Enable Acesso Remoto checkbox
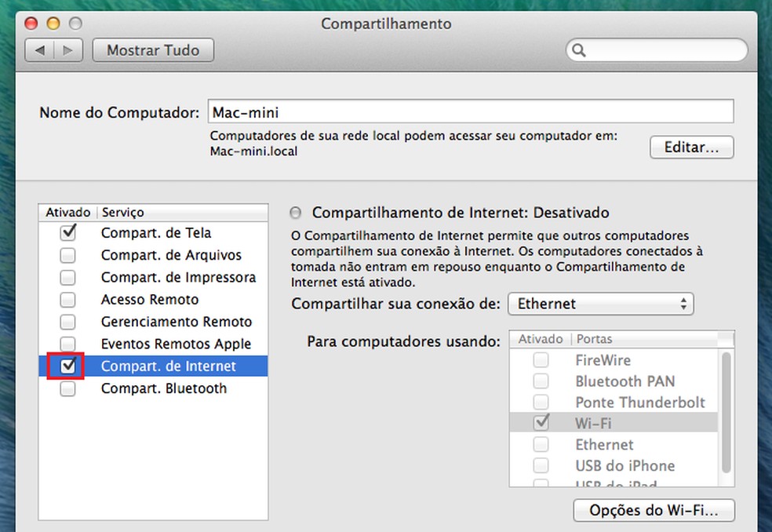Image resolution: width=772 pixels, height=532 pixels. [x=68, y=300]
